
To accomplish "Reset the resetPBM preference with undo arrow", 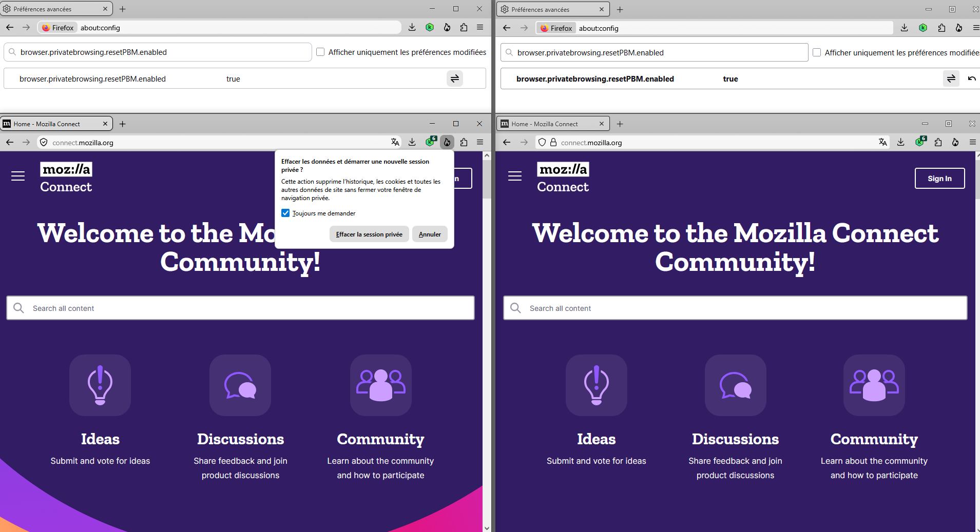I will [972, 78].
